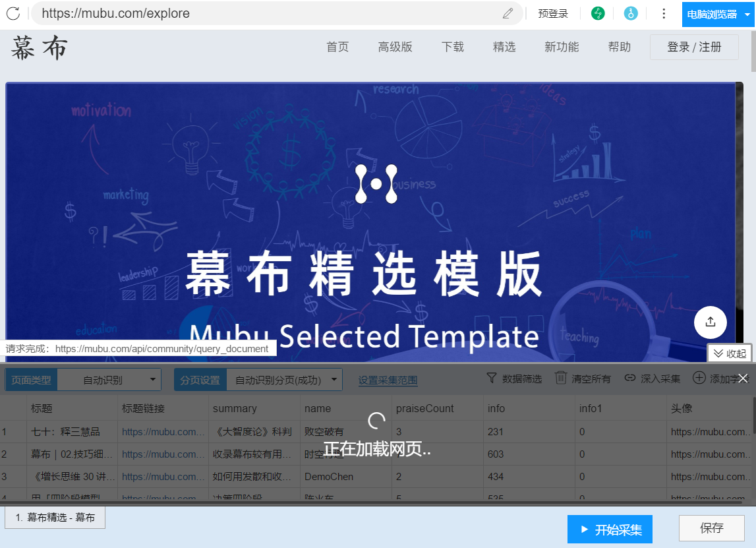Screen dimensions: 756x548
Task: Open 首页 in site navigation
Action: (x=337, y=47)
